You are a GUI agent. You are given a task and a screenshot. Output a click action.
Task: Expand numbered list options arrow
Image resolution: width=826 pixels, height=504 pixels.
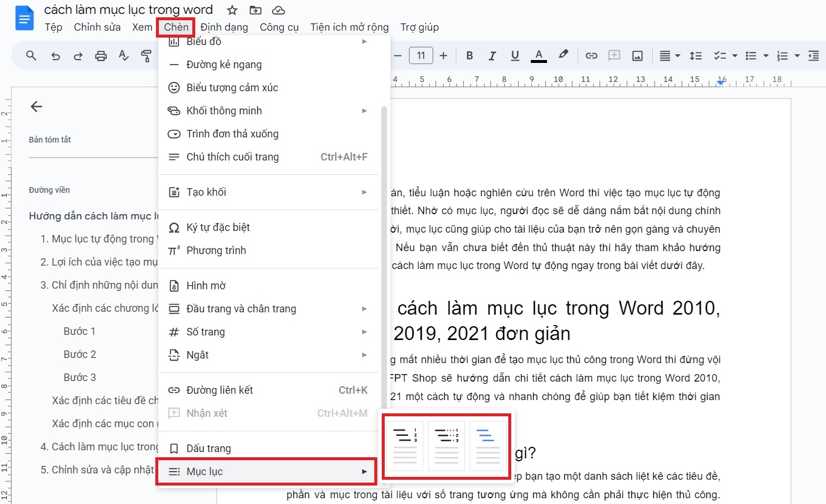click(797, 55)
